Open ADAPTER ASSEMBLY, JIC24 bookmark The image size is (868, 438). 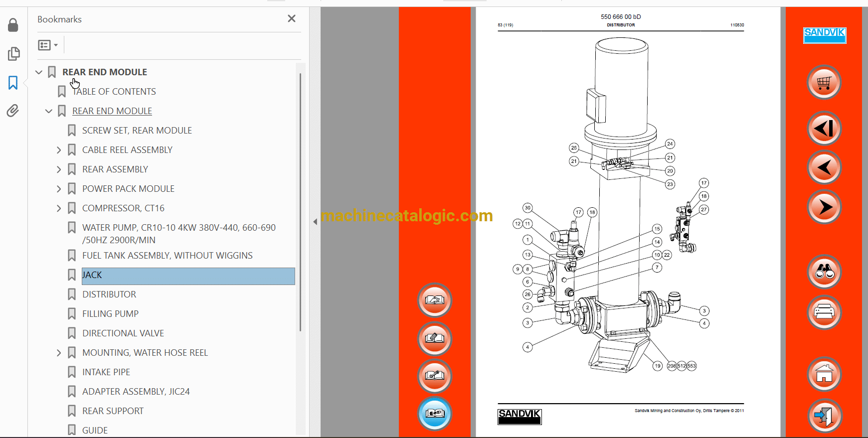(x=136, y=392)
